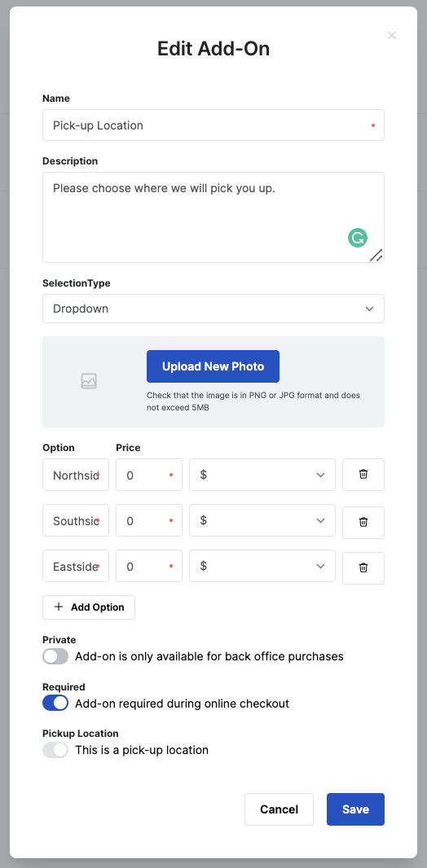Click the Northside price input field
This screenshot has height=868, width=427.
(x=149, y=475)
